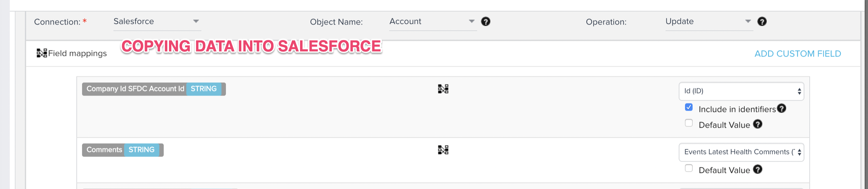This screenshot has width=868, height=189.
Task: Select the Comments source field tag
Action: click(x=123, y=150)
